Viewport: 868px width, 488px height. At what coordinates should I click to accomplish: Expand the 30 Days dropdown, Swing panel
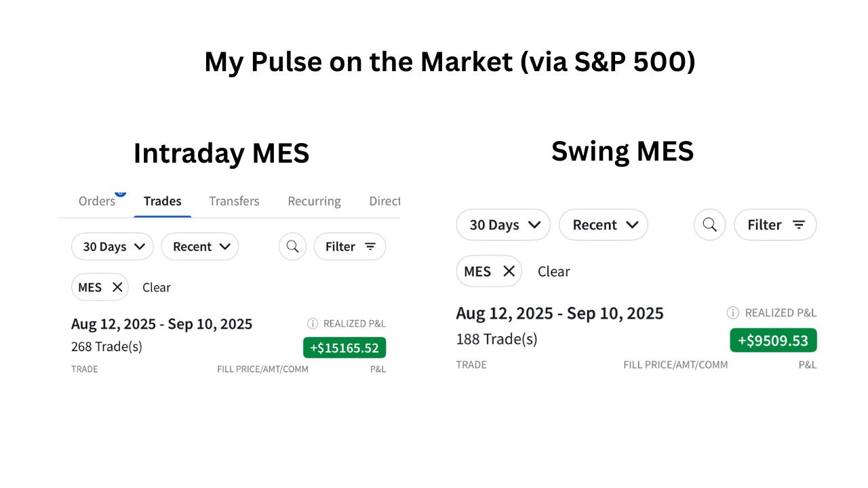(503, 224)
